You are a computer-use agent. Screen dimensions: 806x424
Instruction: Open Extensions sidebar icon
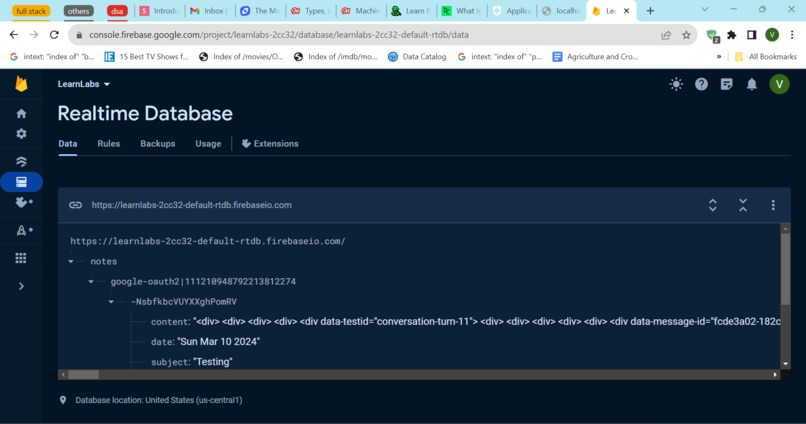pyautogui.click(x=21, y=202)
